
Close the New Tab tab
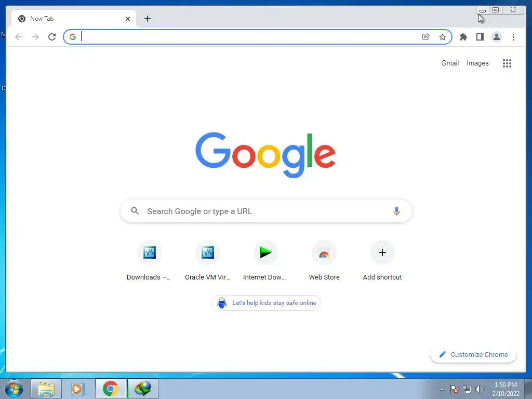128,19
